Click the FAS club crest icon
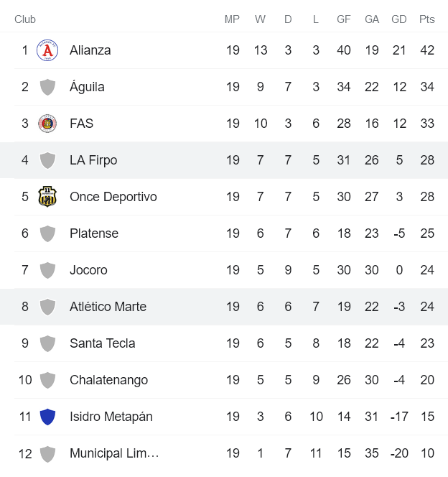Screen dimensions: 448x477 [47, 124]
